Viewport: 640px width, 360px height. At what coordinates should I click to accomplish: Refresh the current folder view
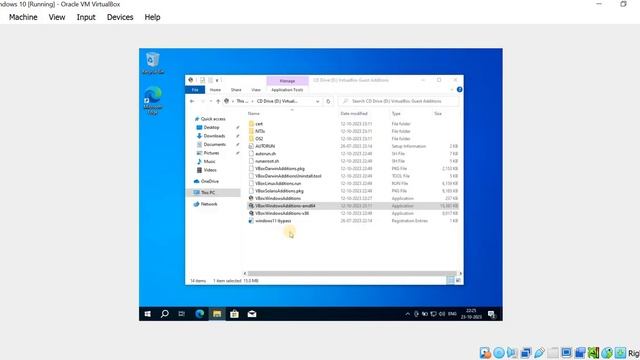pyautogui.click(x=328, y=101)
